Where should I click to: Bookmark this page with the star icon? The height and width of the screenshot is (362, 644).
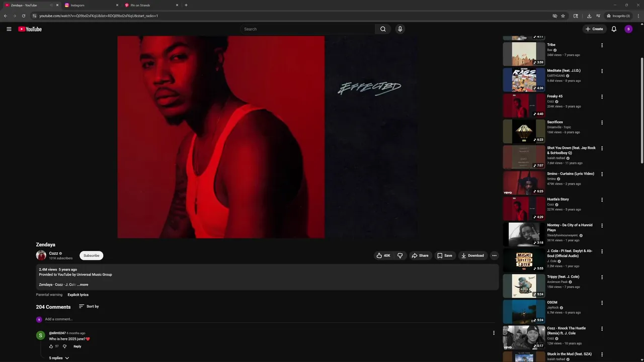pos(563,16)
